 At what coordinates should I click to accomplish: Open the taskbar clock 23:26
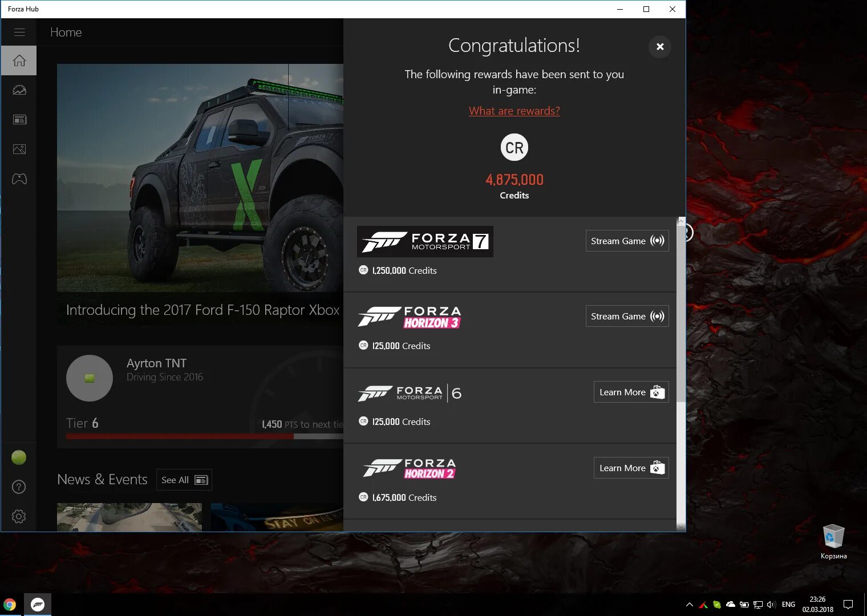point(818,605)
